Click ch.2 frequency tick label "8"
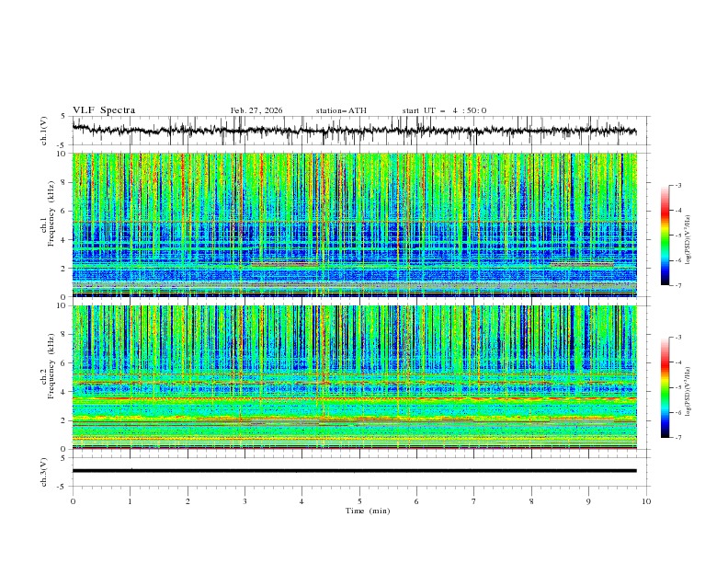 [x=65, y=335]
